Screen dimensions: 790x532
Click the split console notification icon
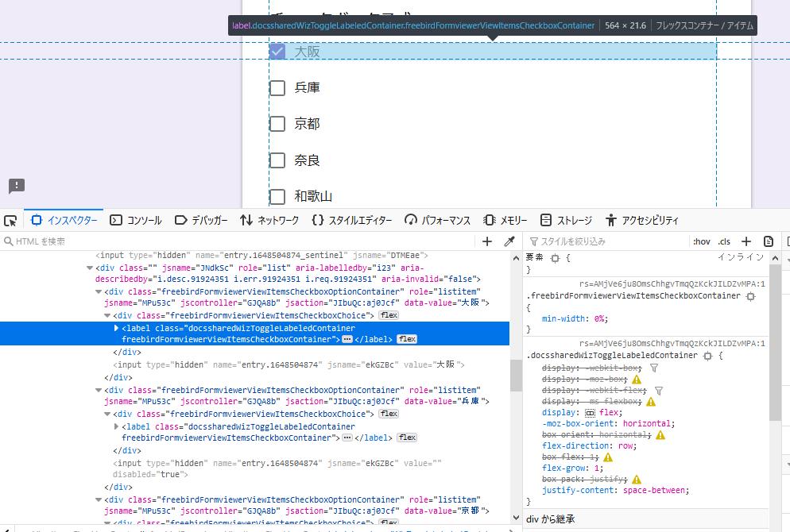(17, 186)
